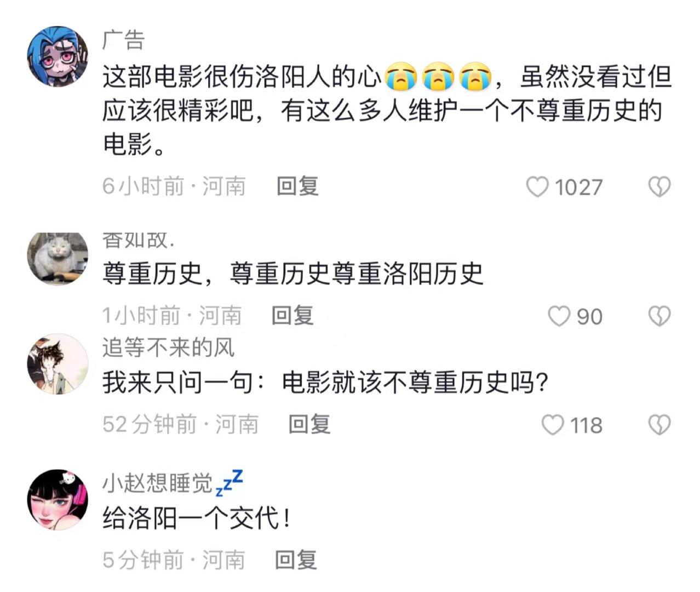Open the white cat avatar profile
700x592 pixels.
pos(58,259)
